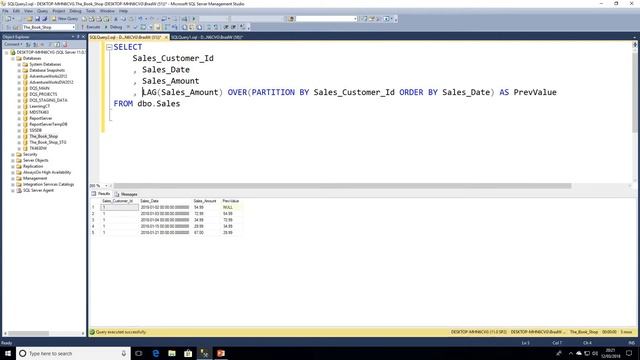Select the DQS_PROJECTS database
640x360 pixels.
click(43, 94)
